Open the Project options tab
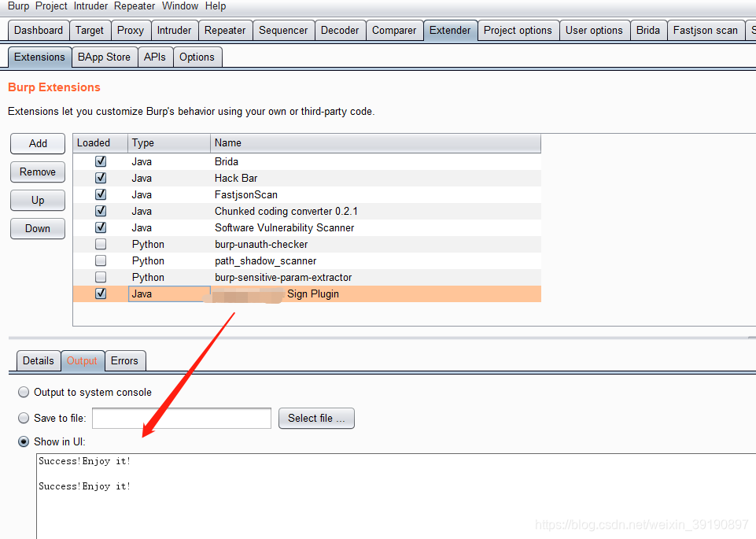Screen dimensions: 756x539 [518, 31]
